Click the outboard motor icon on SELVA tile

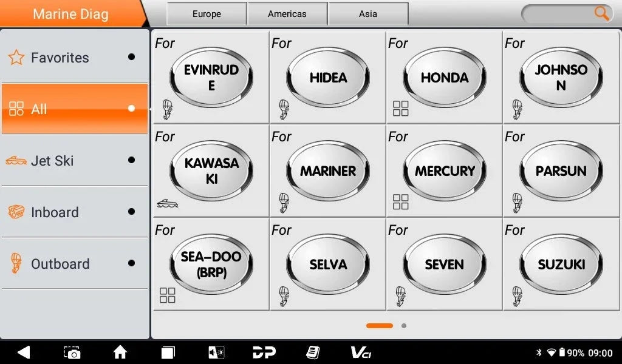pyautogui.click(x=284, y=297)
